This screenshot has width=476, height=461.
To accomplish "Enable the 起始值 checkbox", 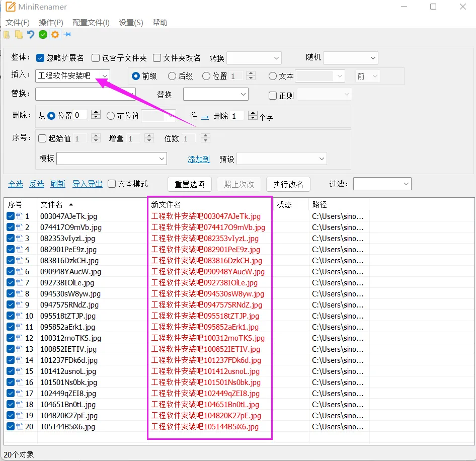I will tap(42, 138).
